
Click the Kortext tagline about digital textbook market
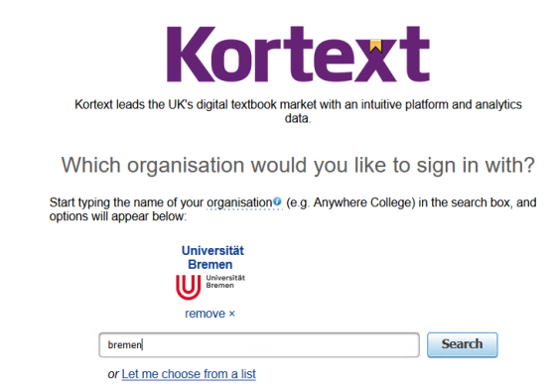298,111
